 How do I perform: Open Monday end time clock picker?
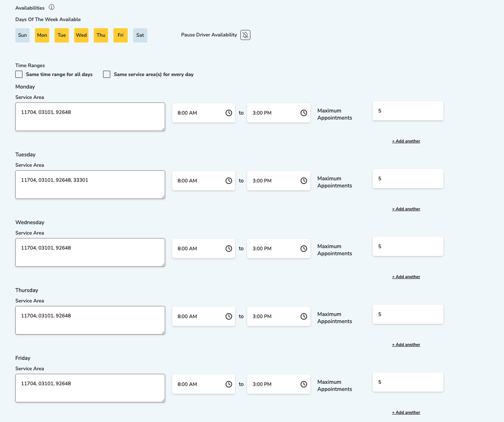304,113
